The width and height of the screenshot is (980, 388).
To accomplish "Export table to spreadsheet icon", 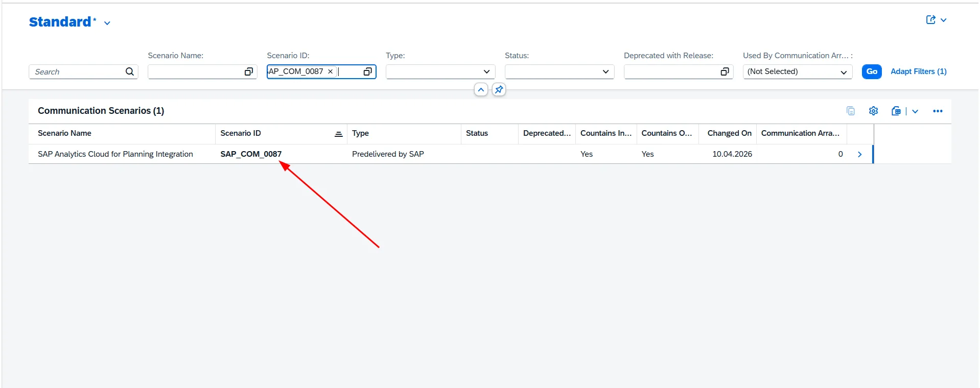I will click(896, 111).
